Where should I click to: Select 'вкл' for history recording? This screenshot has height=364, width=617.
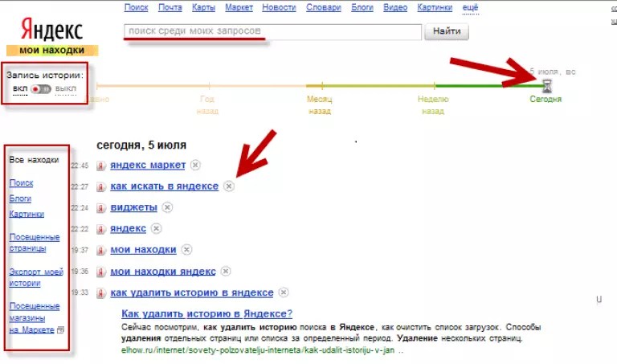point(19,88)
